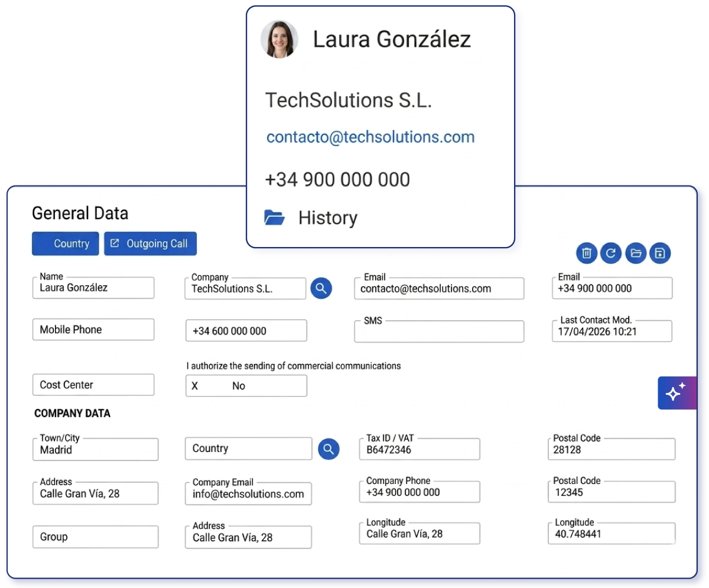This screenshot has height=588, width=709.
Task: Click Laura González profile photo
Action: click(x=279, y=40)
